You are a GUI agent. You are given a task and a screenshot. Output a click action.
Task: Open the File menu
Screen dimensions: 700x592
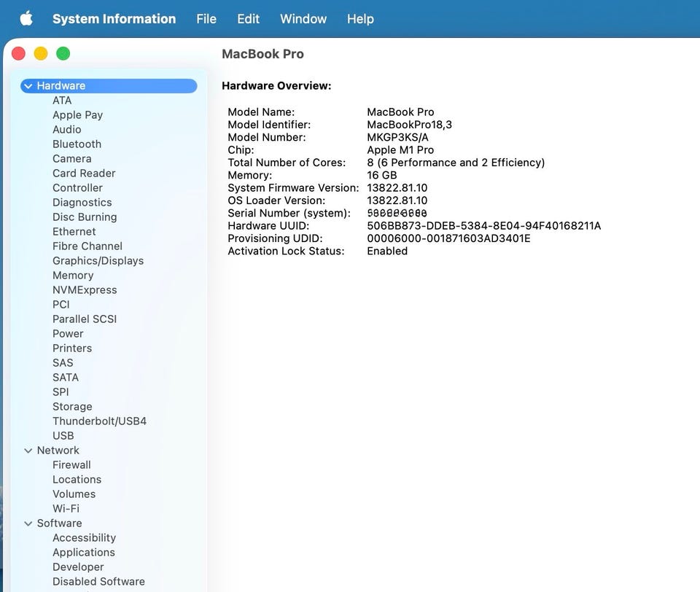click(x=206, y=19)
